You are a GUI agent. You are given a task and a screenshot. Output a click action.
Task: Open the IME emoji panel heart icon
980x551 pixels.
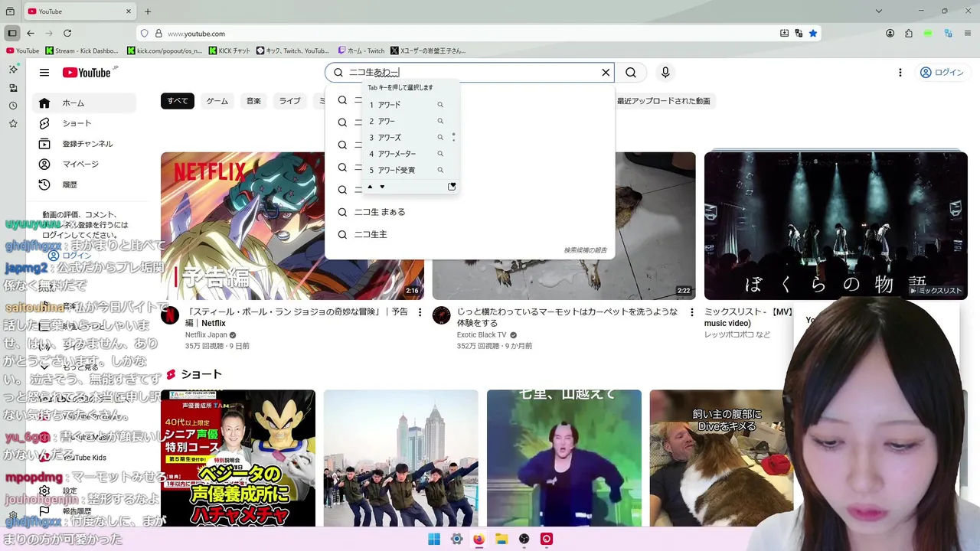(x=452, y=187)
